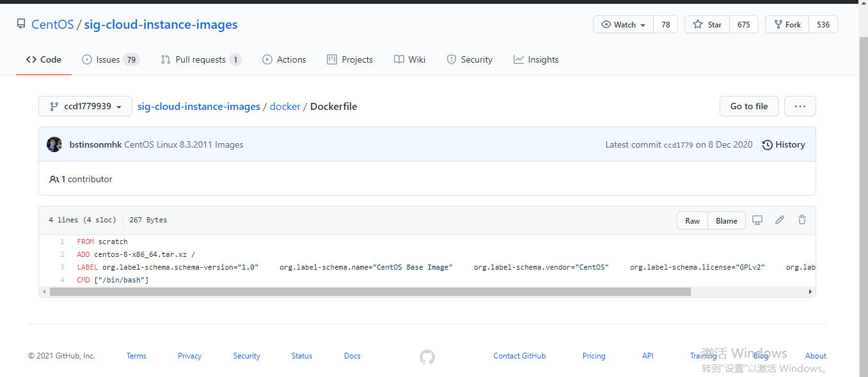
Task: Open the Security tab
Action: pyautogui.click(x=470, y=59)
